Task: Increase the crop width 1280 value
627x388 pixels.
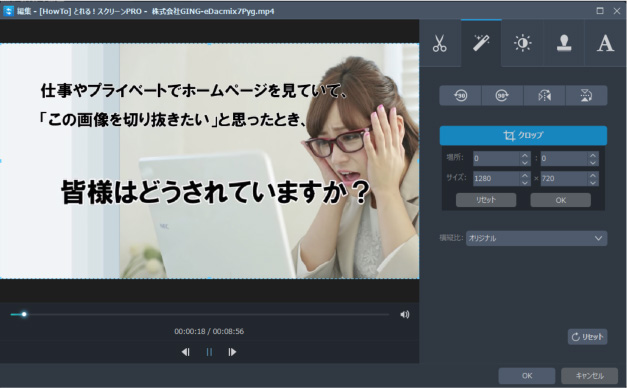Action: pyautogui.click(x=525, y=174)
